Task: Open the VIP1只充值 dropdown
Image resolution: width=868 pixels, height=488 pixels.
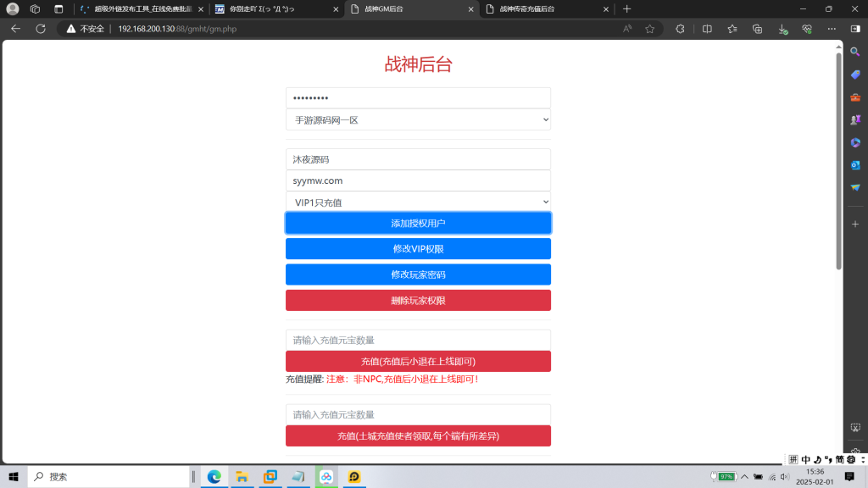Action: [418, 202]
